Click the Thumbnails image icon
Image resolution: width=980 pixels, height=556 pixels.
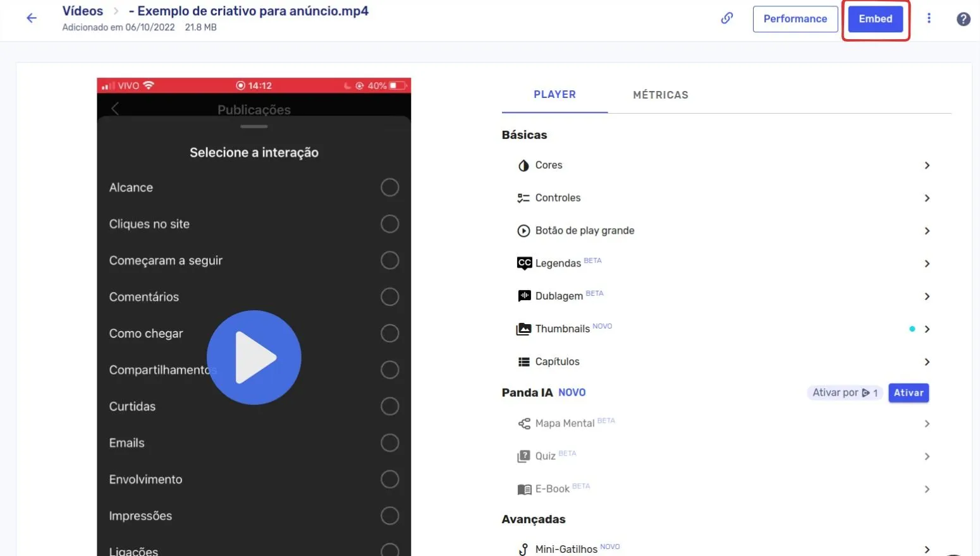(x=524, y=329)
